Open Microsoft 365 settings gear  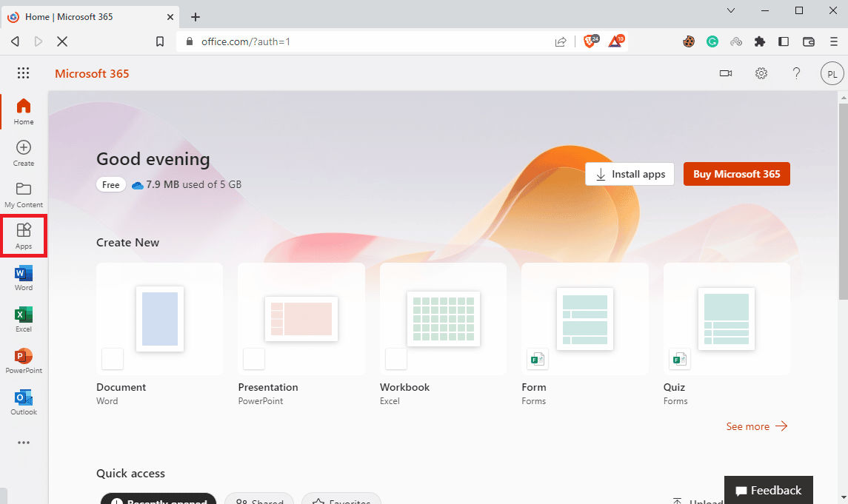pos(761,73)
